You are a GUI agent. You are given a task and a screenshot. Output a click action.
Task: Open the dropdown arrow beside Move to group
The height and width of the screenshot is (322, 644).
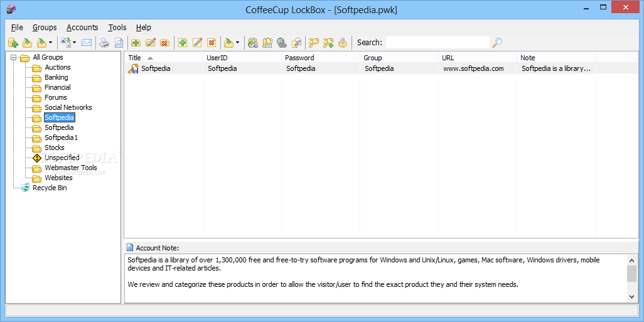237,42
